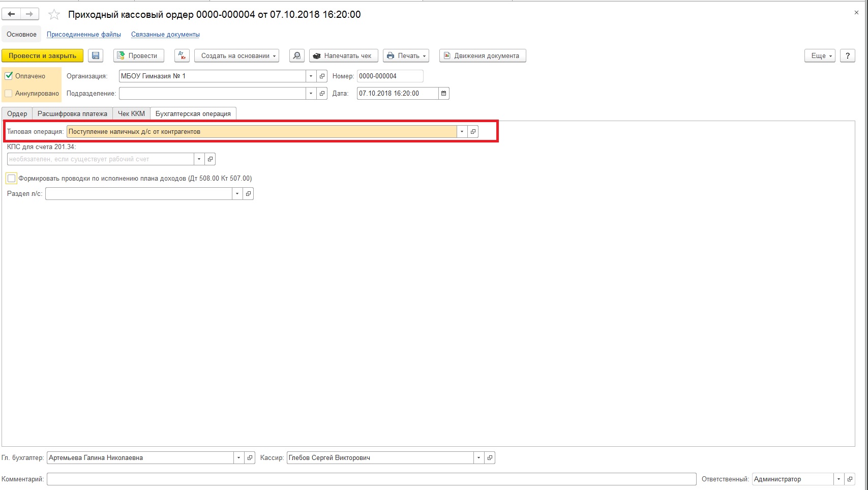Screen dimensions: 868x490
Task: Open the Создать на основании dropdown
Action: [x=236, y=56]
